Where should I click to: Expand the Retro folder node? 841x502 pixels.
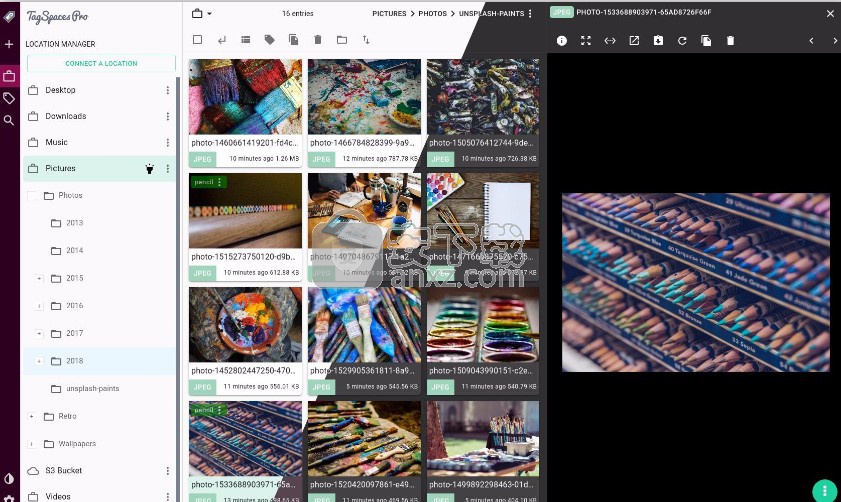coord(32,416)
